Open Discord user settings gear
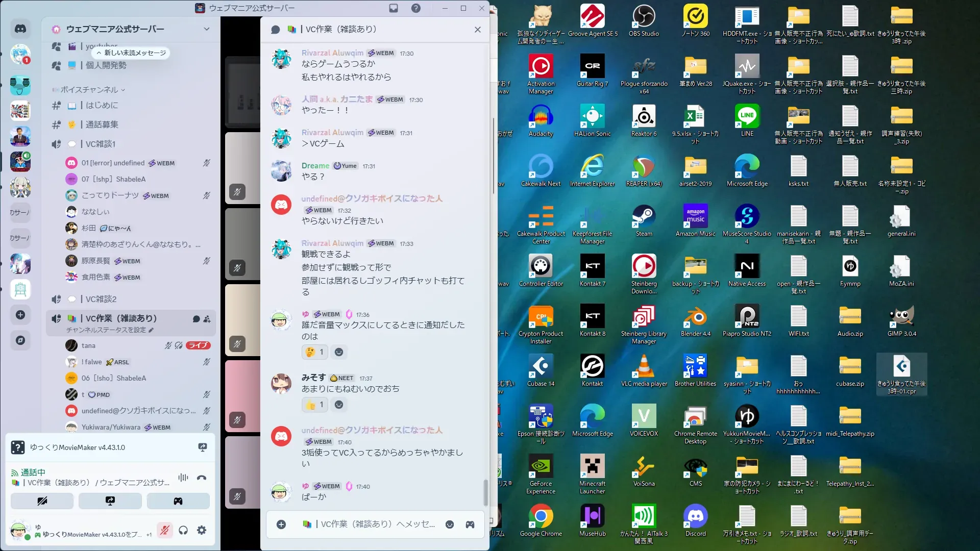 (202, 530)
